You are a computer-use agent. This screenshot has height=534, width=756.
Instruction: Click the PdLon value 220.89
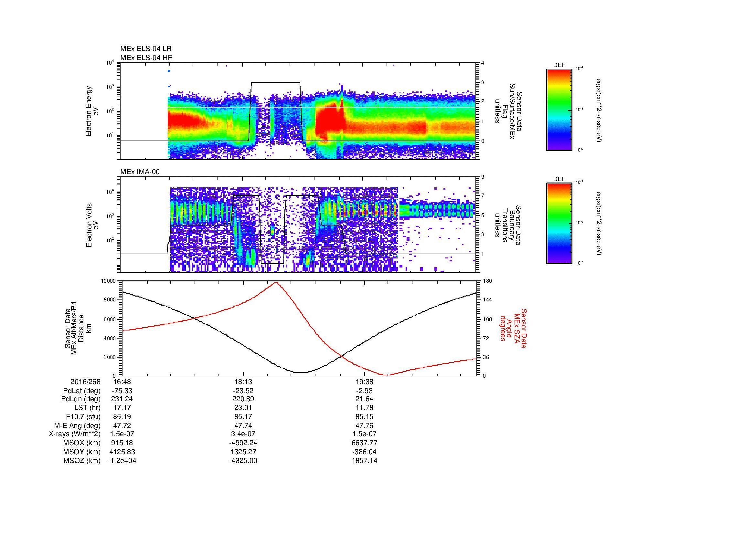coord(243,399)
